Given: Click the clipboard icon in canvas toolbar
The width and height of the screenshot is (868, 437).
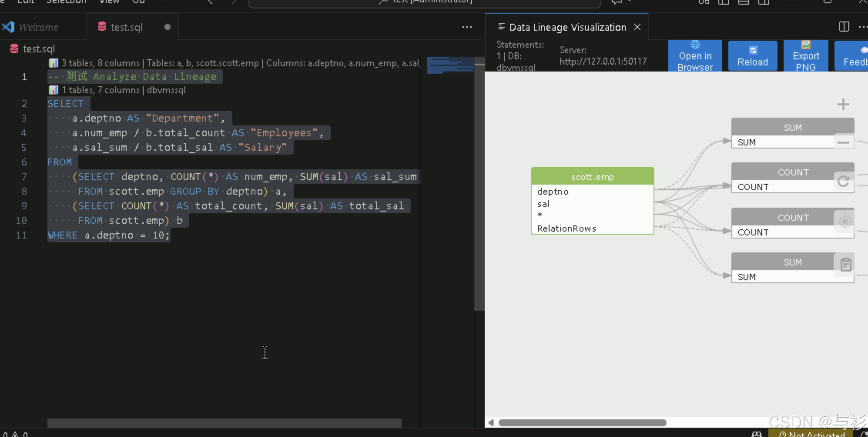Looking at the screenshot, I should 846,264.
